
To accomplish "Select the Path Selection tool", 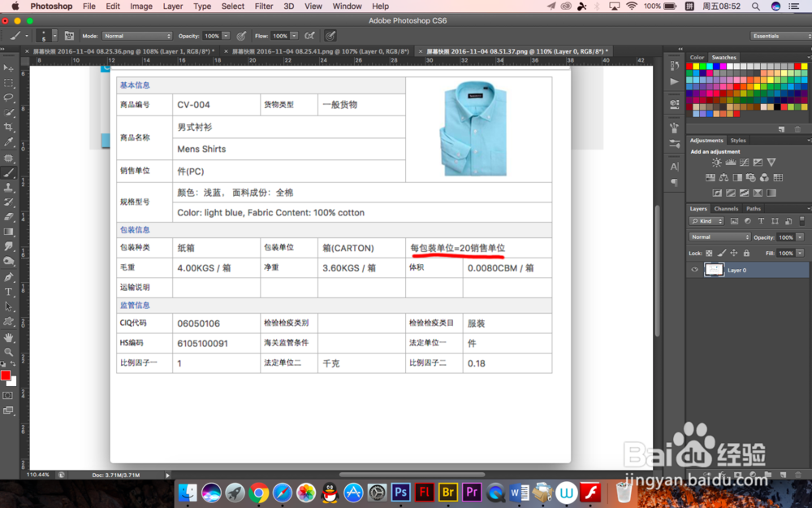I will (8, 306).
